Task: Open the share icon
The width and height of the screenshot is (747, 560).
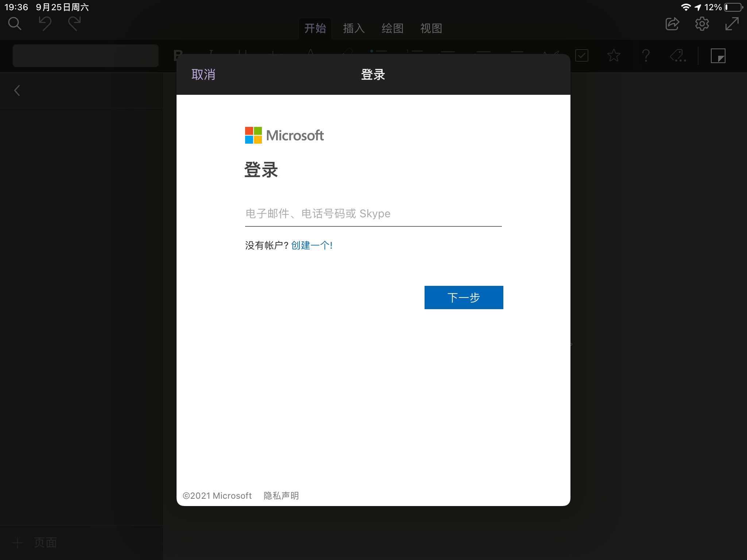Action: pyautogui.click(x=672, y=24)
